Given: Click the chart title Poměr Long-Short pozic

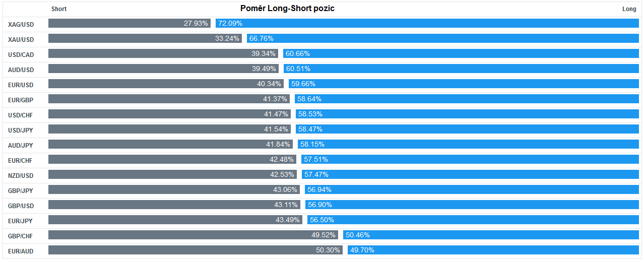Looking at the screenshot, I should [x=287, y=9].
